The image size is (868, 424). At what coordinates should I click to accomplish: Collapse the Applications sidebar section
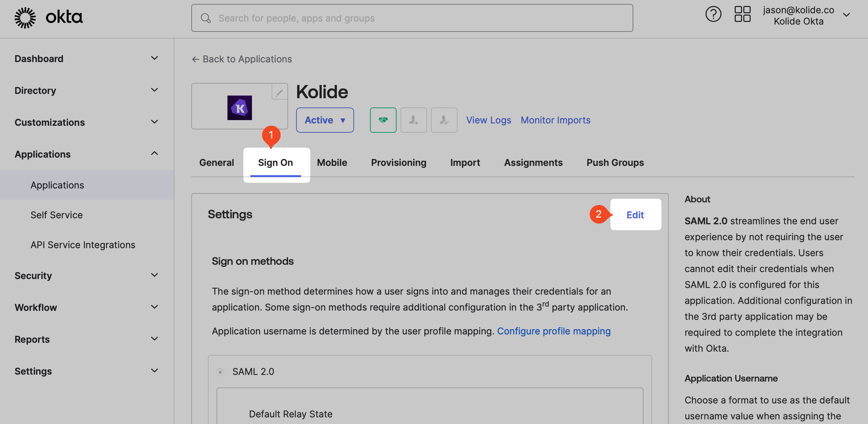pos(87,154)
